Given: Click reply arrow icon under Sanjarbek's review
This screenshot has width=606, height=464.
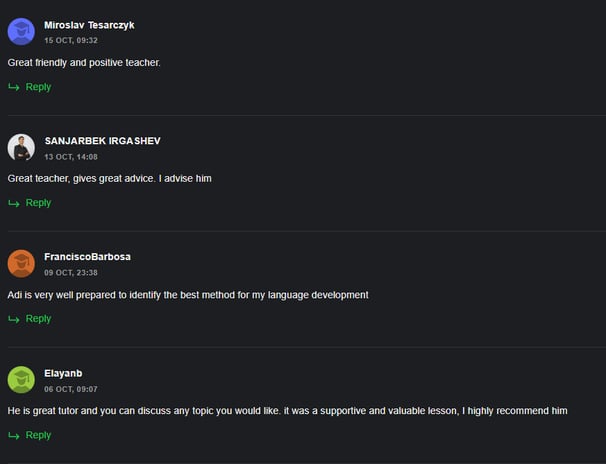Looking at the screenshot, I should [x=14, y=203].
